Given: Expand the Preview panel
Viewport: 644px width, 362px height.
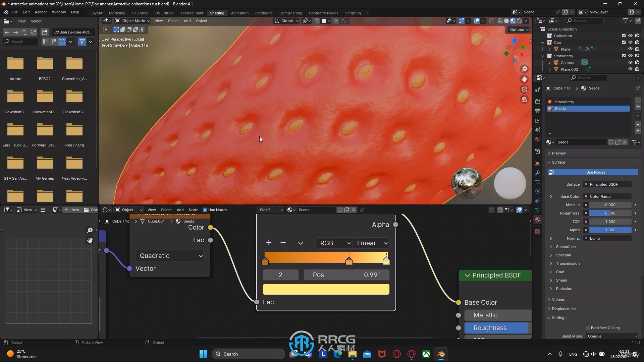Looking at the screenshot, I should (558, 153).
